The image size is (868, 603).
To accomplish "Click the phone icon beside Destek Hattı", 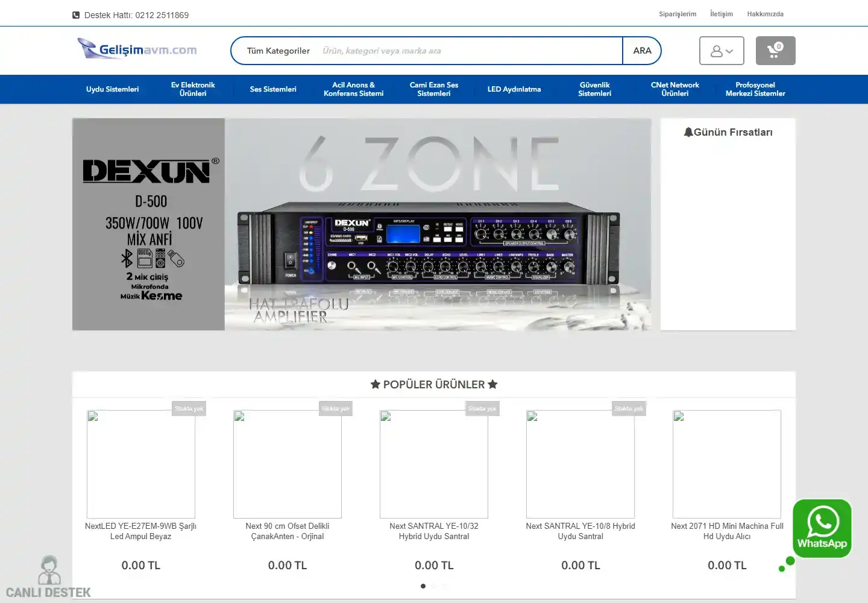I will (x=76, y=15).
